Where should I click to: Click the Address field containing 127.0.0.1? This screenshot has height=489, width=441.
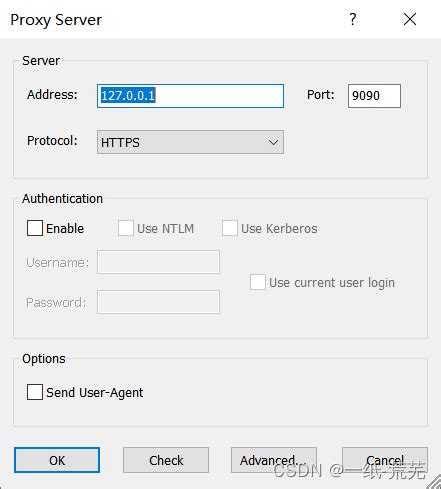tap(190, 96)
